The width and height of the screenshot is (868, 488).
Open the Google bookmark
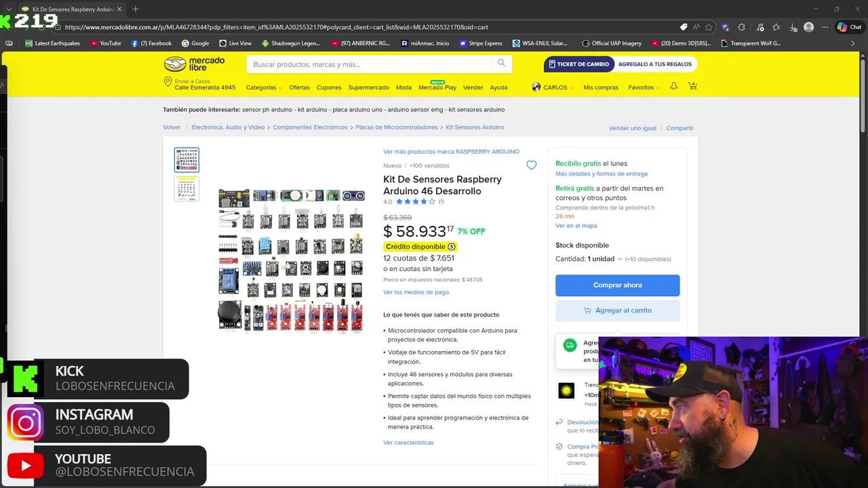195,43
